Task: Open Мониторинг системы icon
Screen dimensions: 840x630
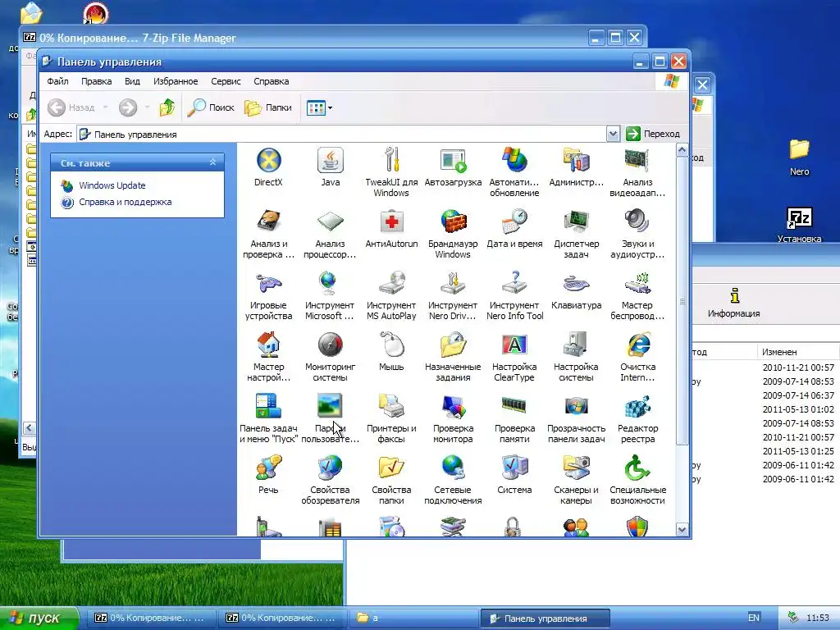Action: 330,345
